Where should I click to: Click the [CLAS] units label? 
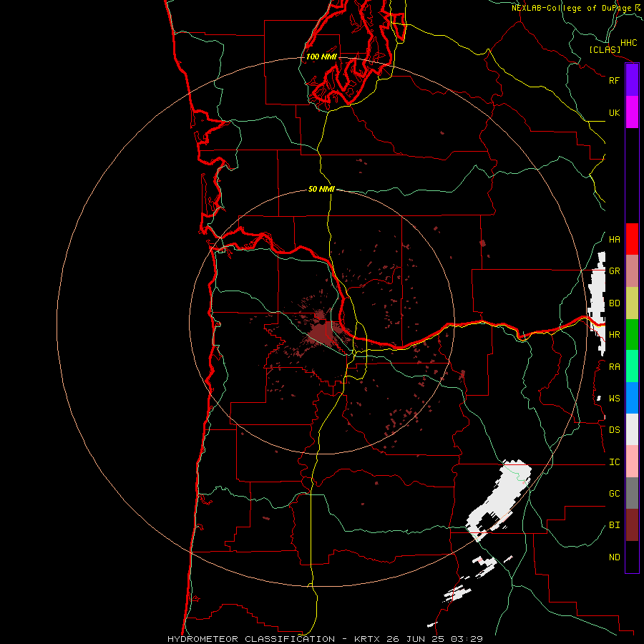[x=605, y=50]
